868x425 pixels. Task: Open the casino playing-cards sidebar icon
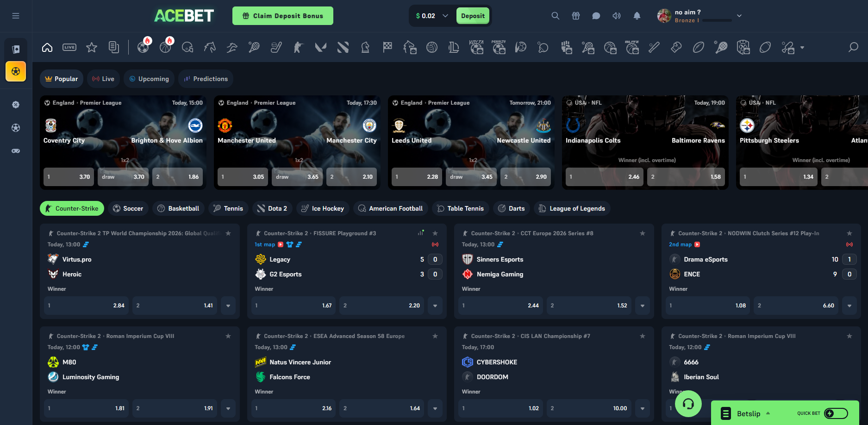pyautogui.click(x=16, y=49)
